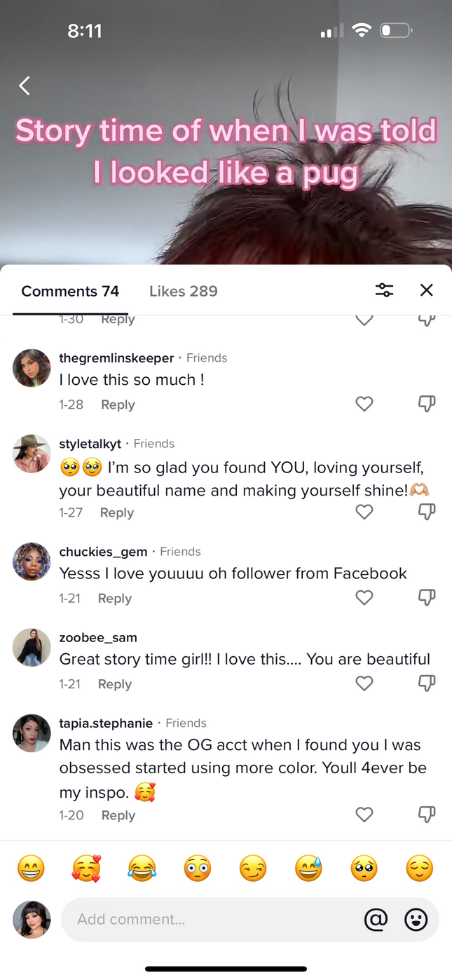Switch to the Likes 289 tab
The height and width of the screenshot is (980, 452).
[184, 291]
